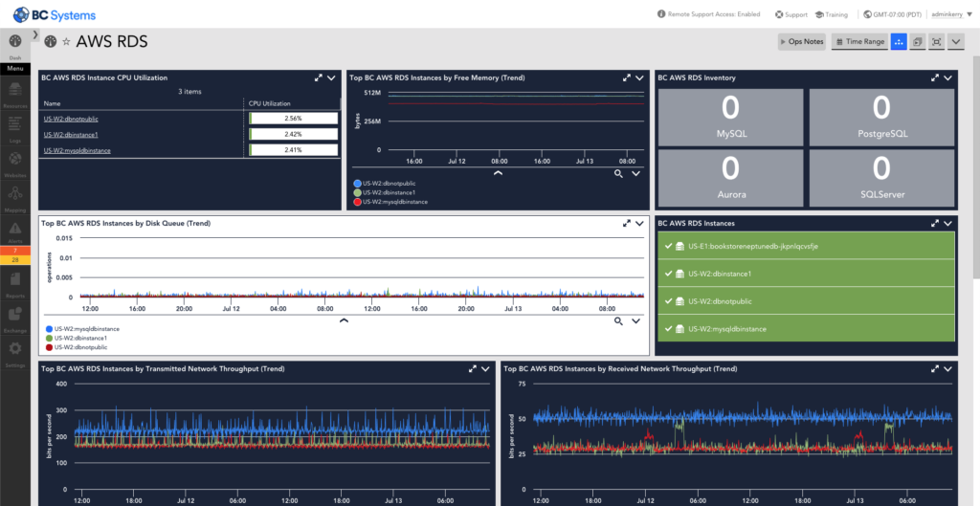The image size is (980, 506).
Task: Open Received Throughput widget dropdown menu
Action: 947,369
